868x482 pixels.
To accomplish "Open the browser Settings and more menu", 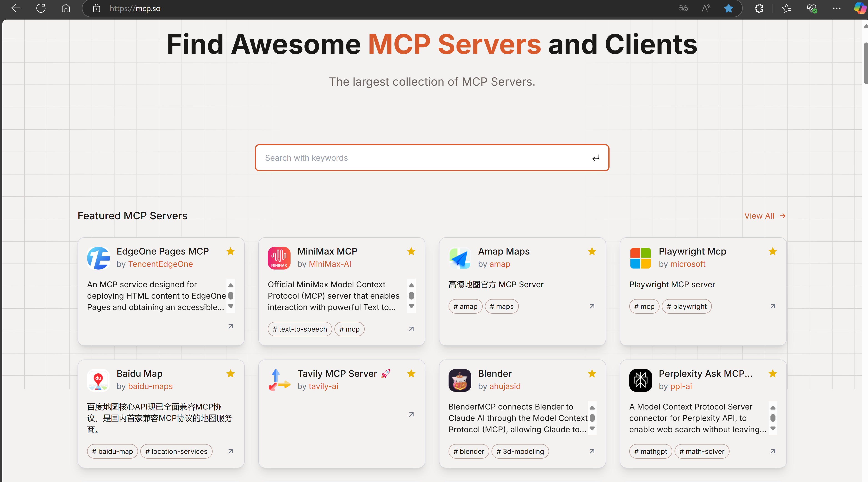I will click(x=837, y=8).
